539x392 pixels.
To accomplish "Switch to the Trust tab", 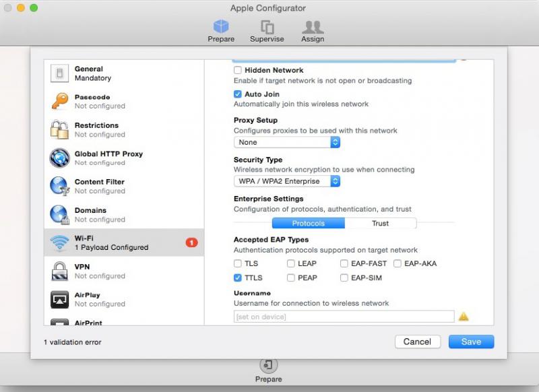I will pyautogui.click(x=381, y=224).
